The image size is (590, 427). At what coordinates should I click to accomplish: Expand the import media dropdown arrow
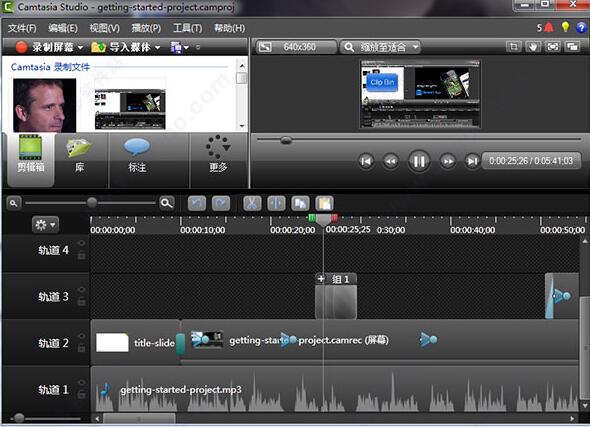coord(158,47)
